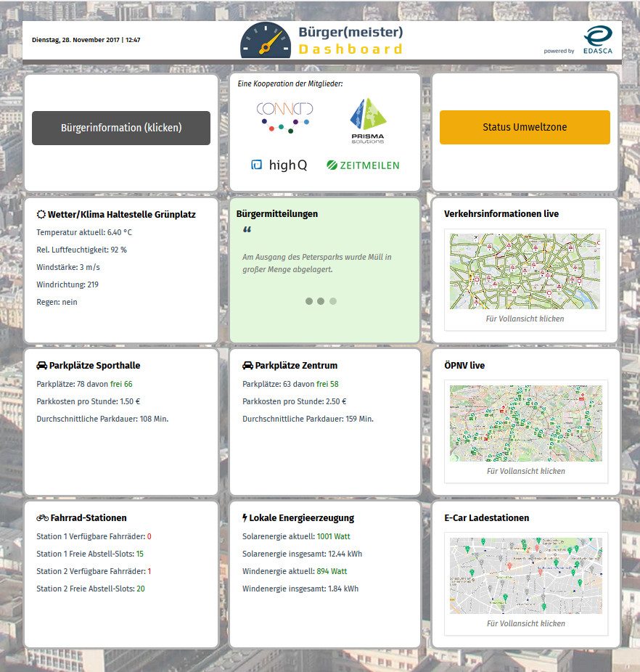This screenshot has width=640, height=672.
Task: Select the second carousel dot in Bürgermitteilungen
Action: click(x=321, y=301)
